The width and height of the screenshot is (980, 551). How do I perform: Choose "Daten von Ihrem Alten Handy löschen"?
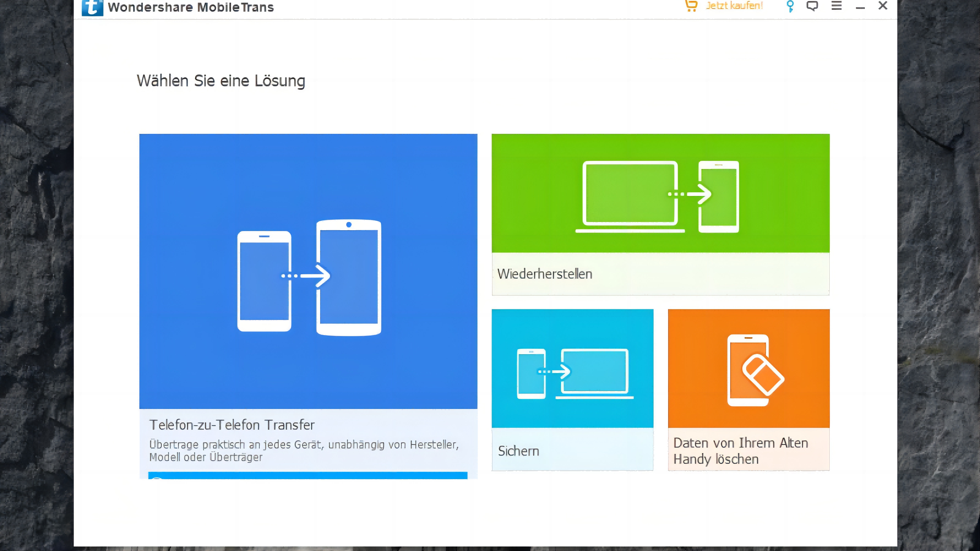tap(740, 451)
